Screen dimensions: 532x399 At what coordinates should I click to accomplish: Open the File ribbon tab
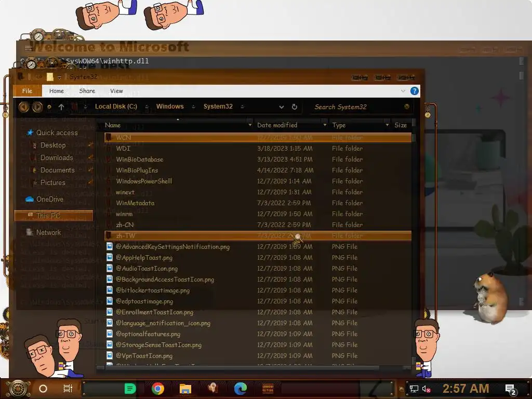[x=27, y=91]
